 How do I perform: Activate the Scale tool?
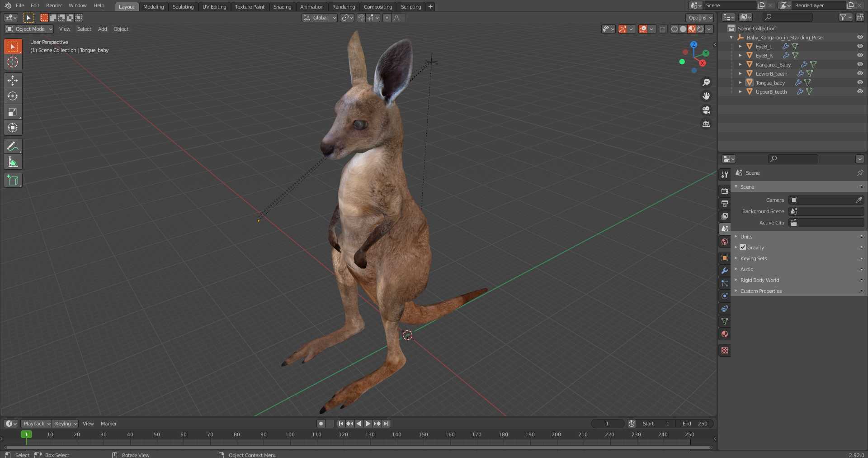pos(13,112)
